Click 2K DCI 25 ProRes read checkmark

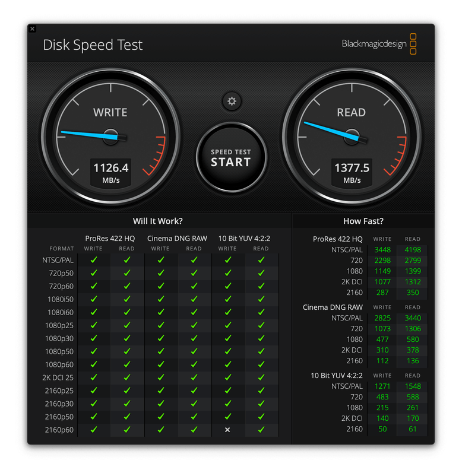[x=126, y=377]
